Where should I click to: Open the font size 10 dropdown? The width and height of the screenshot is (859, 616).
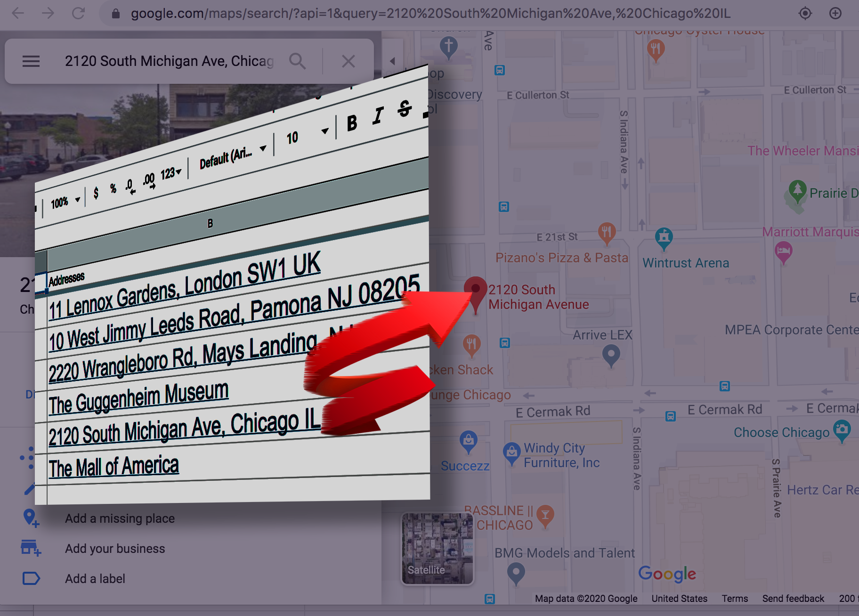click(x=307, y=135)
